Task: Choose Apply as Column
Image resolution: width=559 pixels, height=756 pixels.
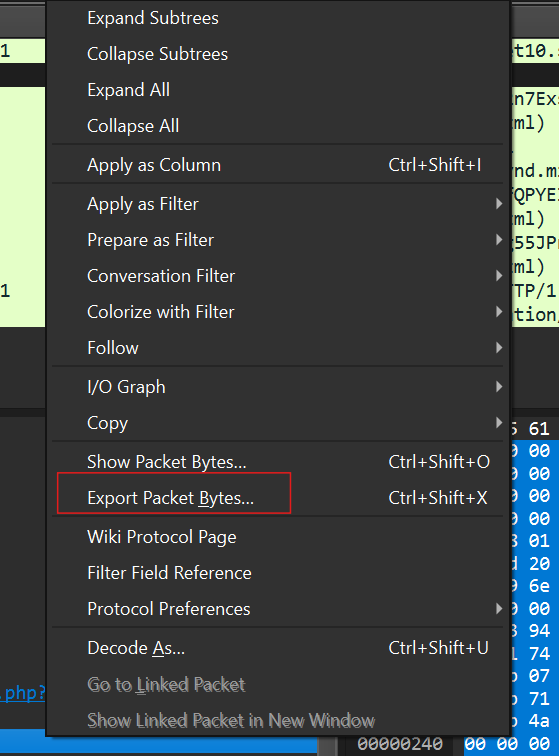Action: 277,165
